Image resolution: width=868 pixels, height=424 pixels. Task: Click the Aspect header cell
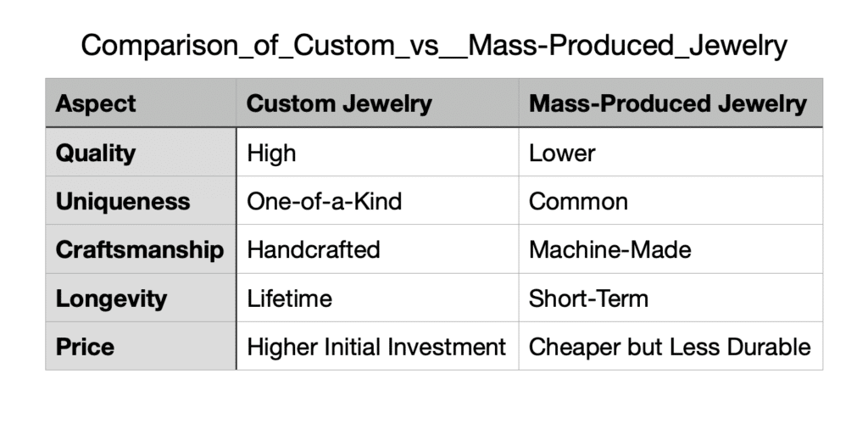click(142, 103)
